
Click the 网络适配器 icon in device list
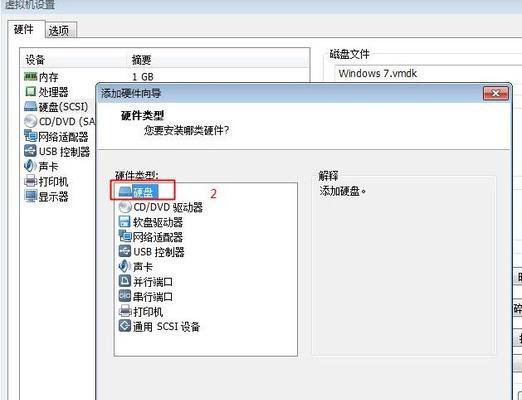click(30, 136)
